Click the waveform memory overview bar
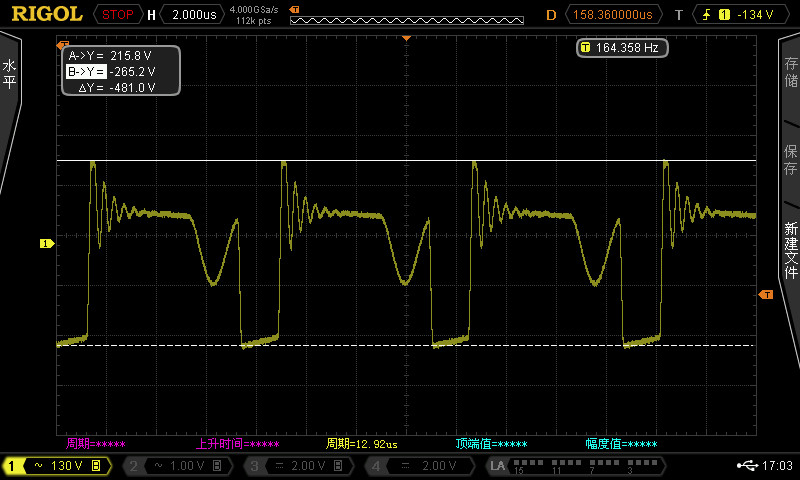 point(408,15)
